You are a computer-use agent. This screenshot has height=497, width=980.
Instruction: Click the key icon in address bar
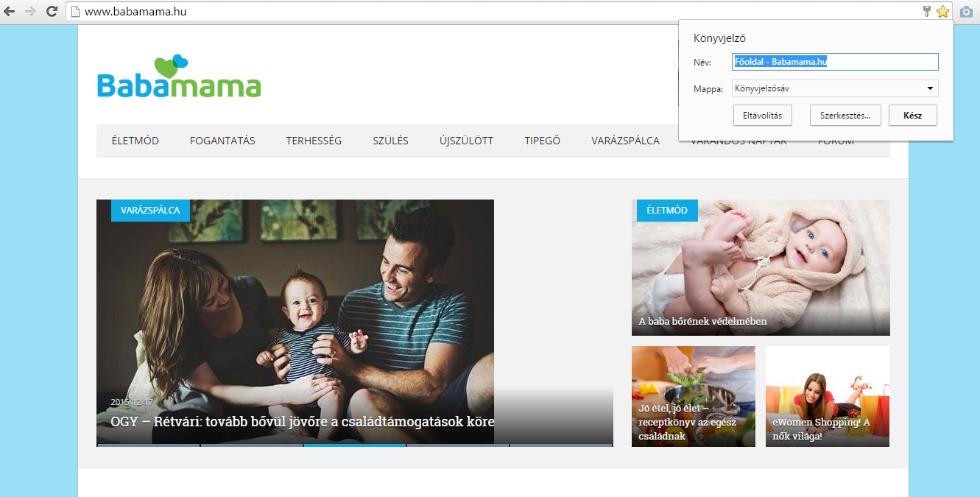click(928, 11)
